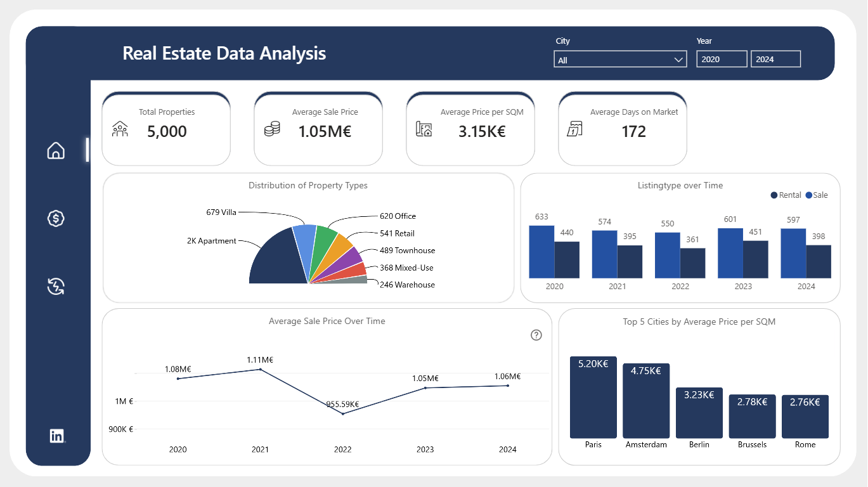The image size is (868, 487).
Task: Click the Berlin bar showing 3.23K€
Action: pos(699,413)
